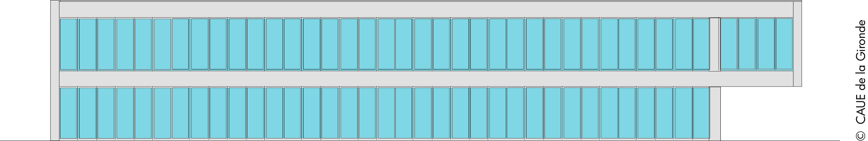Click the copyright © symbol near the bottom right
This screenshot has width=868, height=141.
(861, 135)
